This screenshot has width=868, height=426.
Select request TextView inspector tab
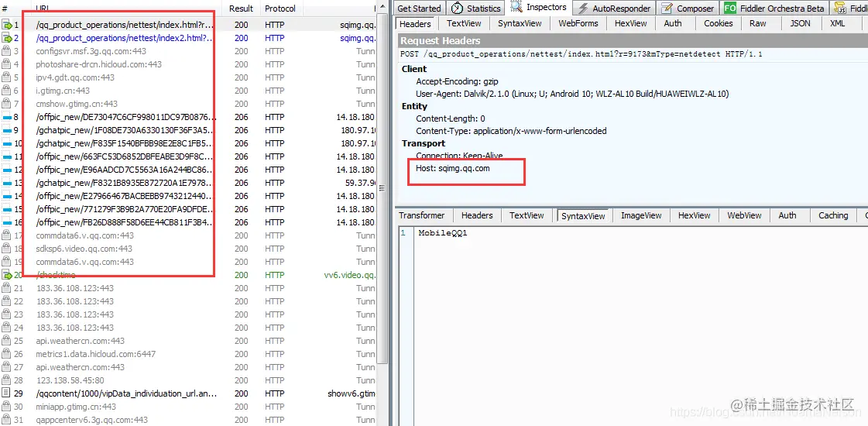point(464,23)
